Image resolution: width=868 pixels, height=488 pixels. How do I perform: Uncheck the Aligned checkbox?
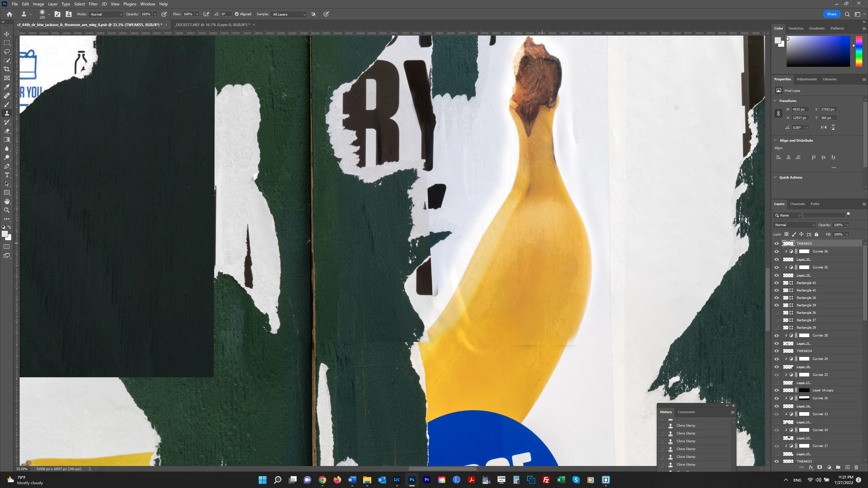pyautogui.click(x=237, y=14)
